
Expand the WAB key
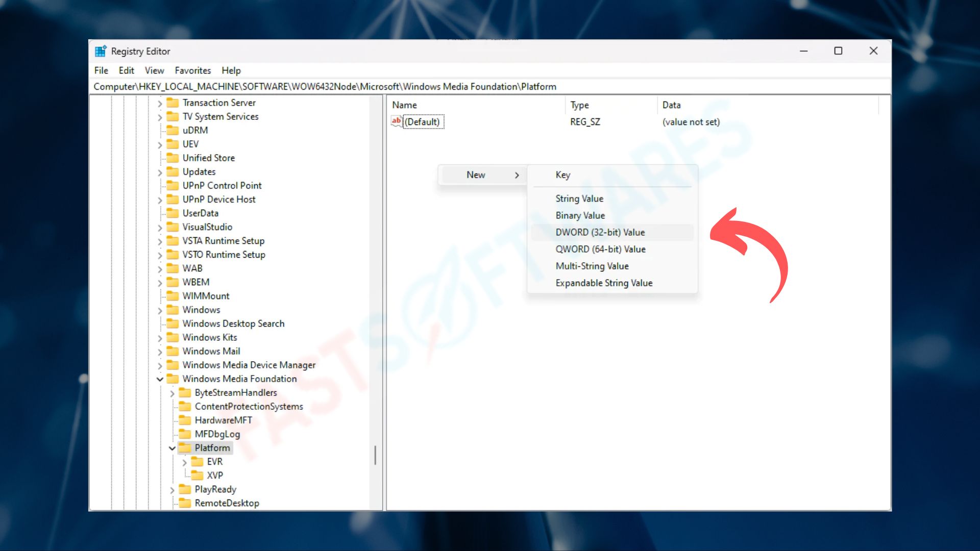click(x=160, y=269)
